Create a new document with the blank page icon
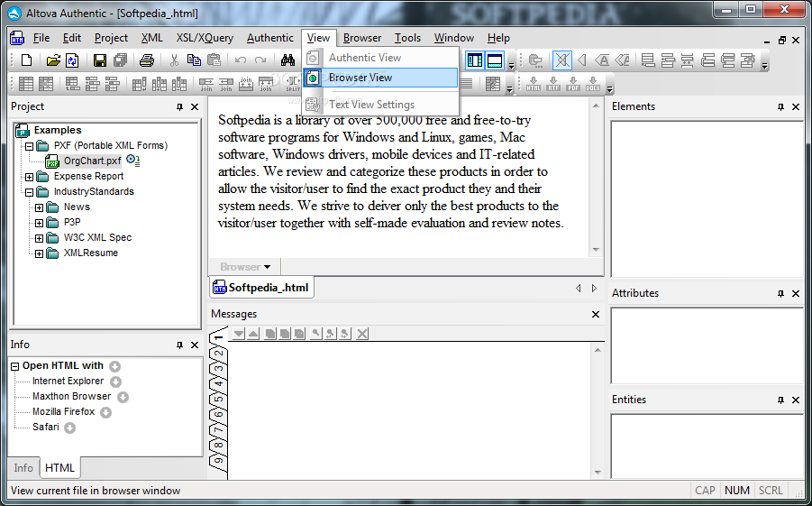This screenshot has height=506, width=812. tap(26, 60)
